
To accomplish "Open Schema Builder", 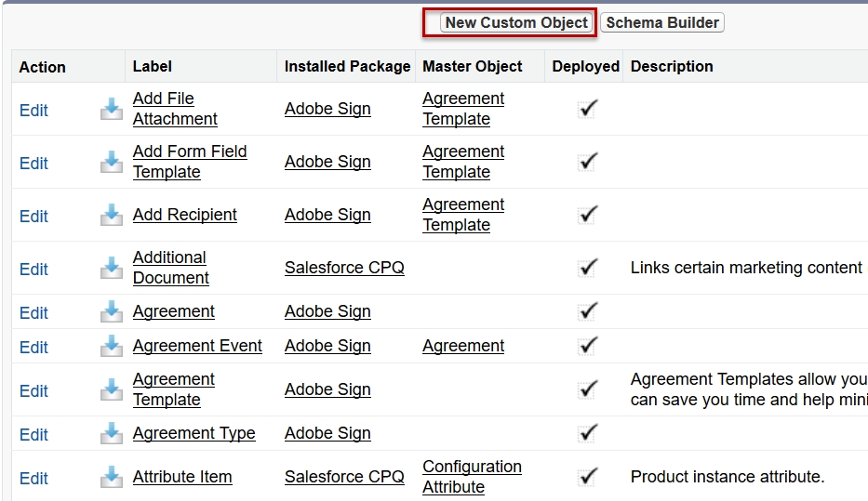I will (662, 22).
